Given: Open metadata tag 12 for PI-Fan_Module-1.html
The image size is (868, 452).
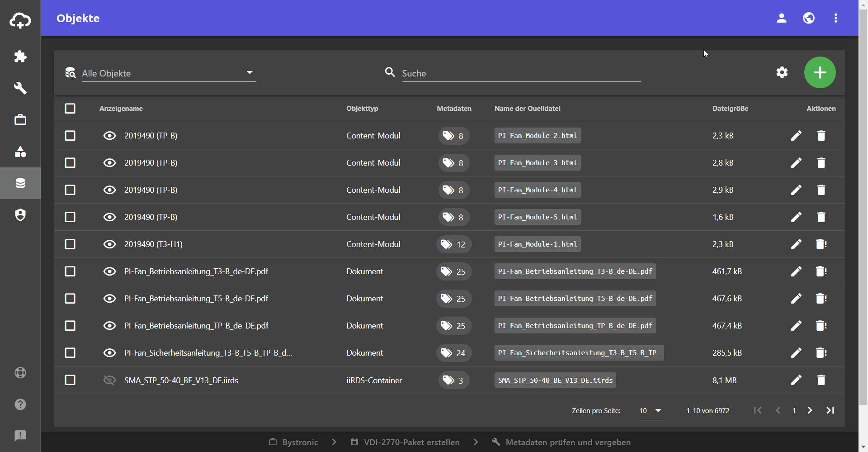Looking at the screenshot, I should coord(454,244).
